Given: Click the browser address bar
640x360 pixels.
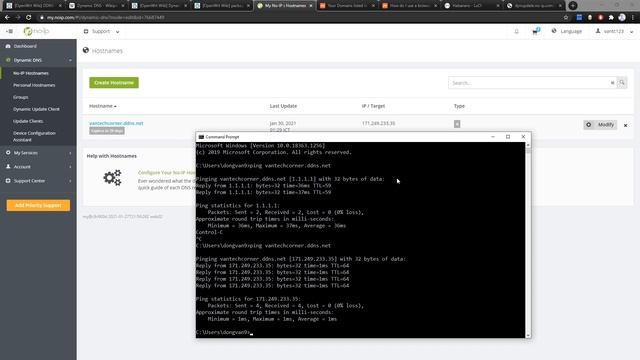Looking at the screenshot, I should (x=300, y=18).
